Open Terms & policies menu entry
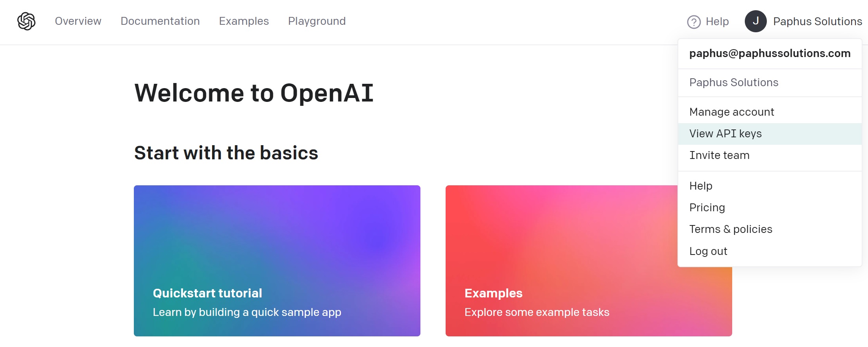This screenshot has height=347, width=868. click(770, 229)
